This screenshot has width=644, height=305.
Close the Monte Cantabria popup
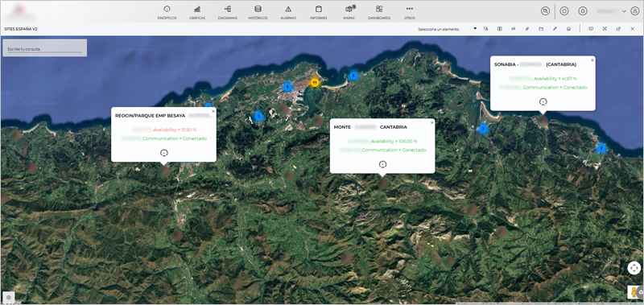click(x=431, y=122)
